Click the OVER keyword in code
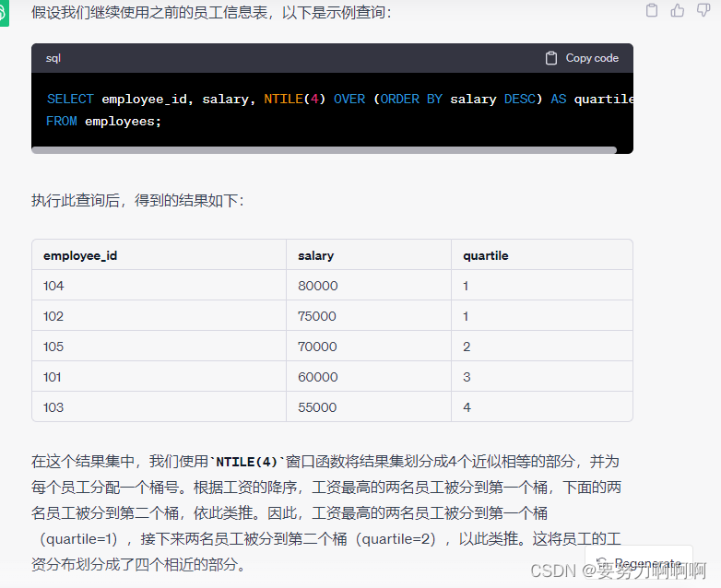The width and height of the screenshot is (721, 588). [349, 99]
